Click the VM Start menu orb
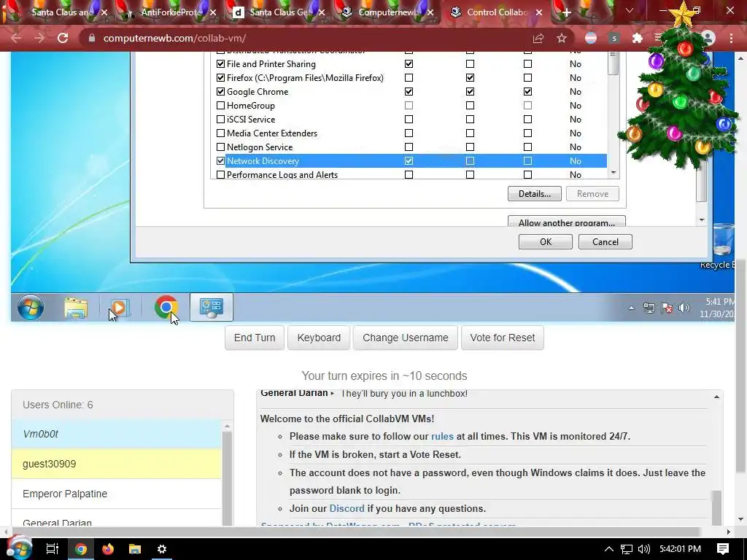The height and width of the screenshot is (560, 747). click(x=31, y=307)
